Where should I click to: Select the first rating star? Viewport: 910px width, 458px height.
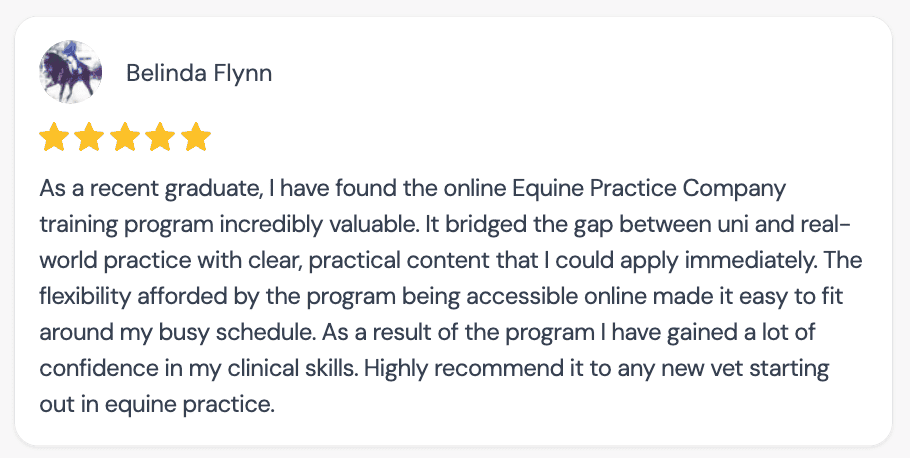click(54, 137)
